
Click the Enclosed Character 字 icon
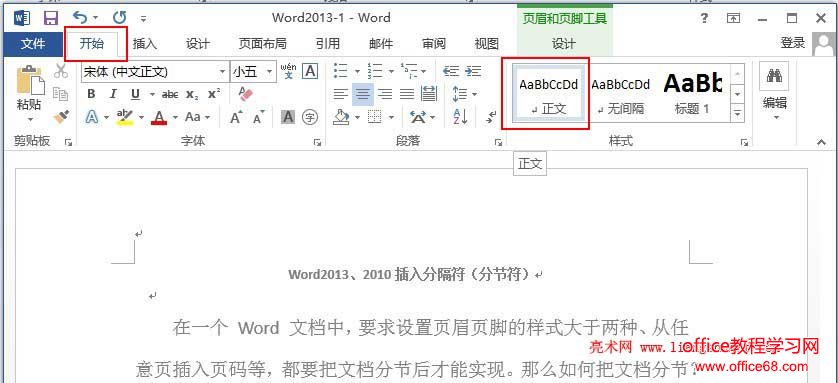point(310,116)
